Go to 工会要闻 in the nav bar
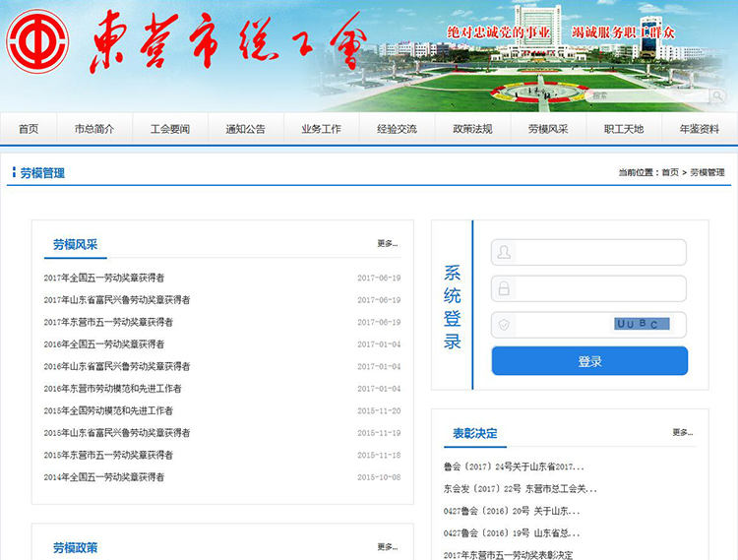 170,129
